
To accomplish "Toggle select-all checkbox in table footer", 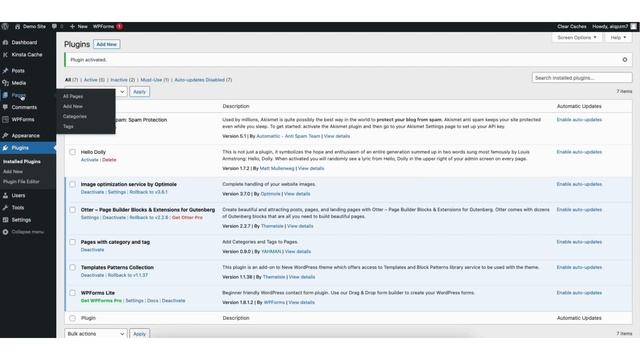I will click(72, 318).
